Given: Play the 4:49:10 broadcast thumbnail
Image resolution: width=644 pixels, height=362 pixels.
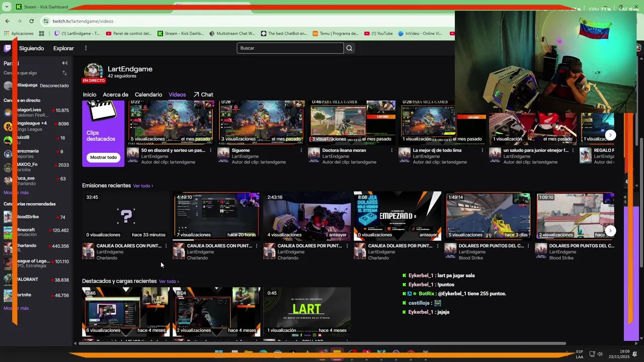Looking at the screenshot, I should click(x=216, y=216).
